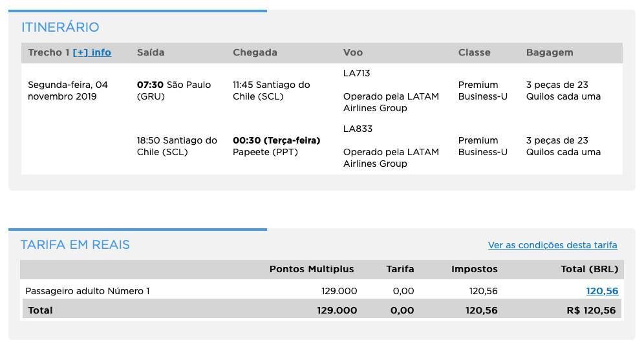This screenshot has height=353, width=644.
Task: Click the Total (BRL) column header
Action: [590, 269]
